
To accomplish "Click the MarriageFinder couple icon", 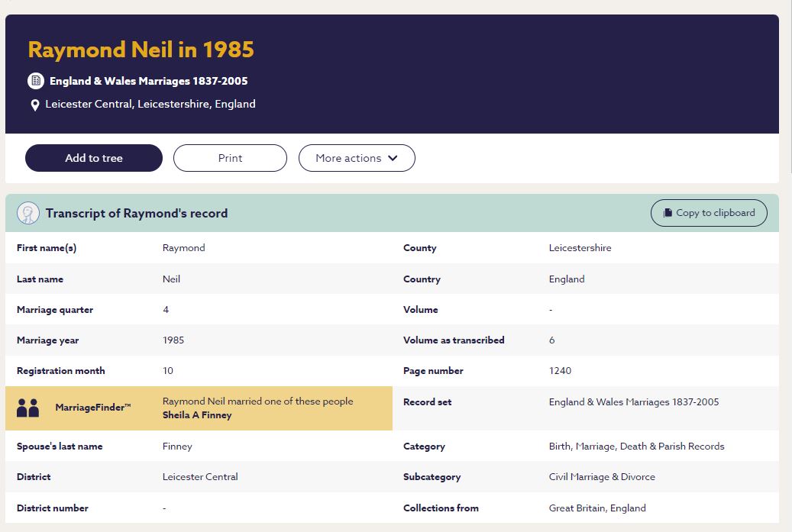I will (27, 408).
